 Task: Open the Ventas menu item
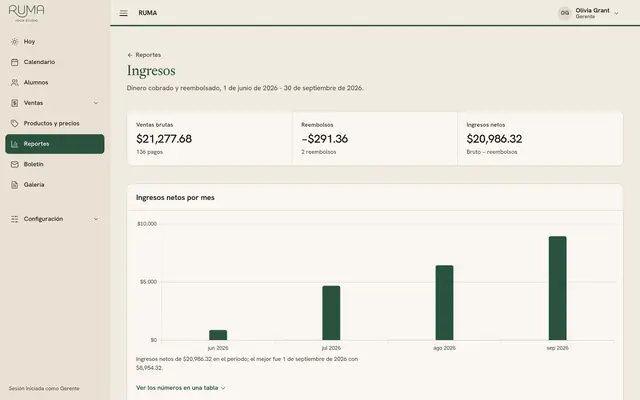click(x=55, y=103)
